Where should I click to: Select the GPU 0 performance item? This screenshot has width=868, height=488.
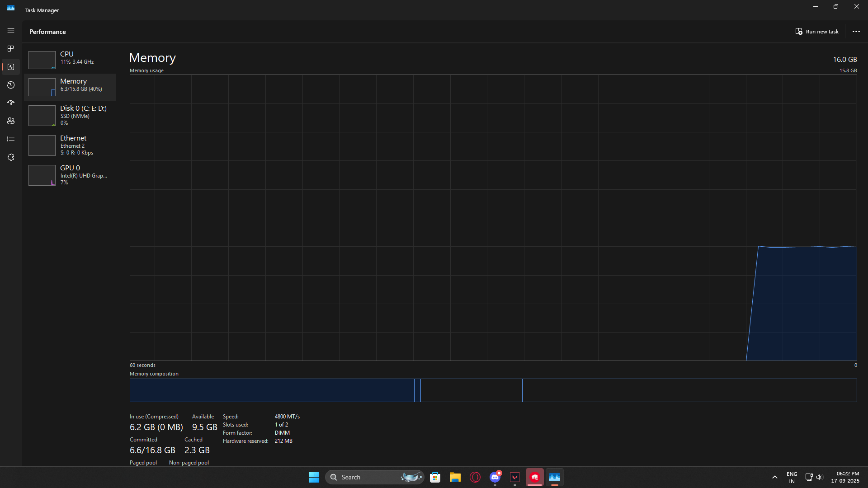(x=70, y=175)
